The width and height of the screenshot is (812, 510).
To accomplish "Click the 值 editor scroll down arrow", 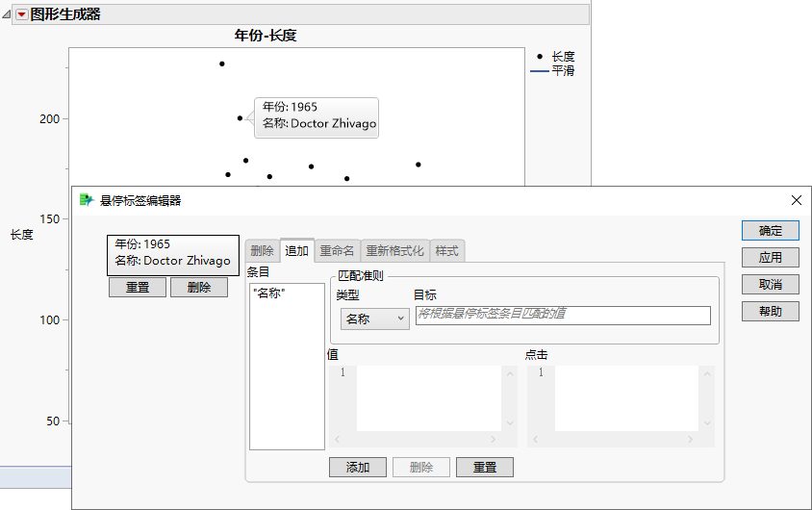I will pos(510,423).
